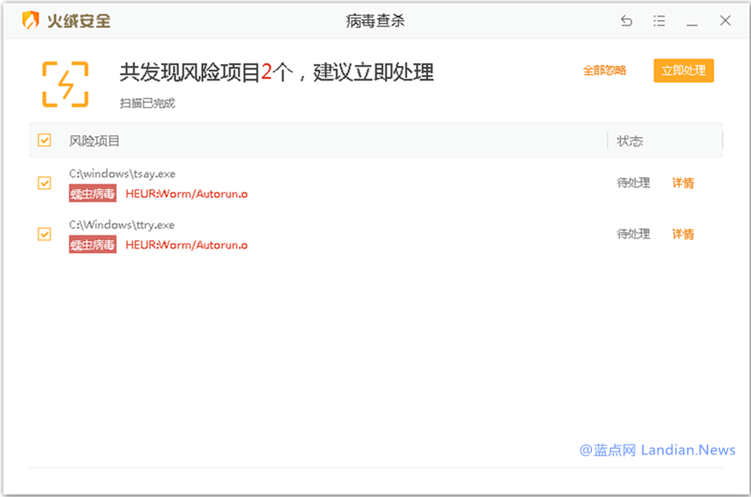Click the back arrow icon in title bar
Image resolution: width=751 pixels, height=497 pixels.
click(626, 21)
